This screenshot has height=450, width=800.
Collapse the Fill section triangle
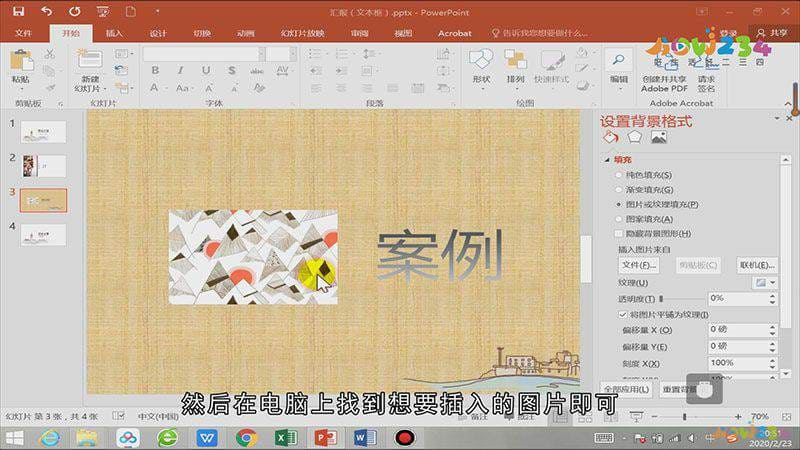click(607, 160)
